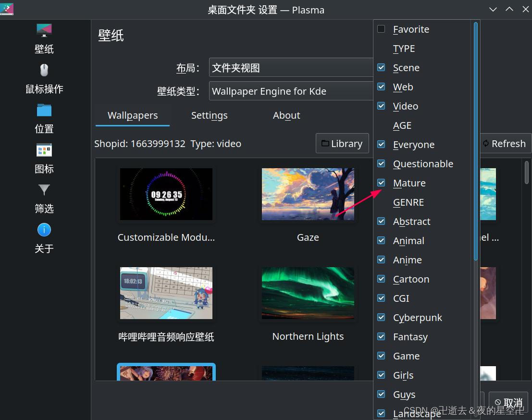
Task: Click the Plasma logo in the titlebar
Action: pyautogui.click(x=7, y=9)
